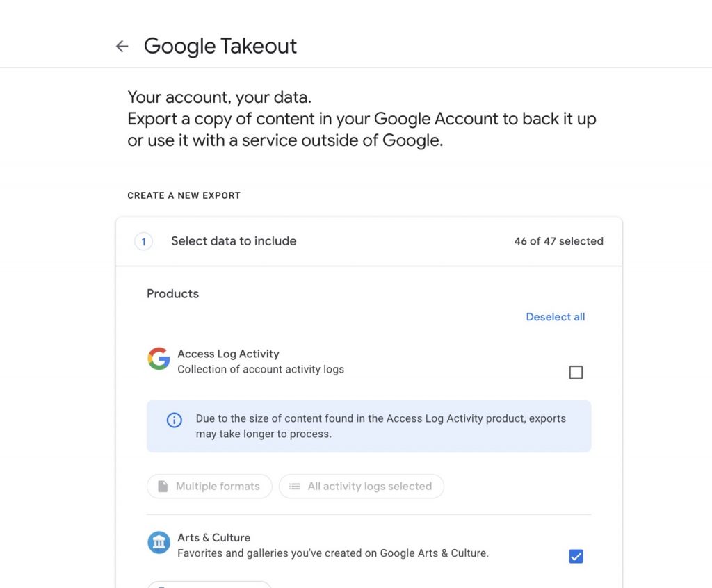712x588 pixels.
Task: Open the Multiple formats options
Action: 209,487
